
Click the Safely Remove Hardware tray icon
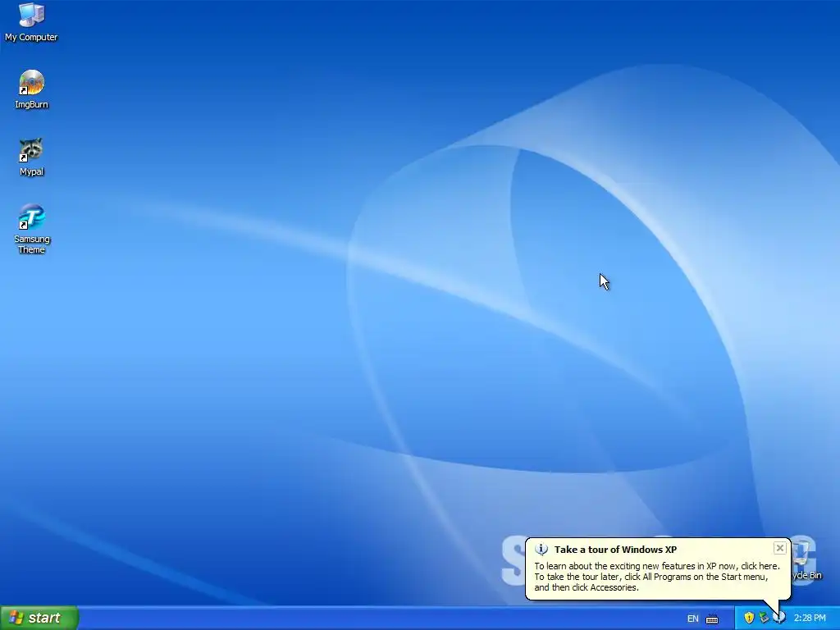[764, 619]
